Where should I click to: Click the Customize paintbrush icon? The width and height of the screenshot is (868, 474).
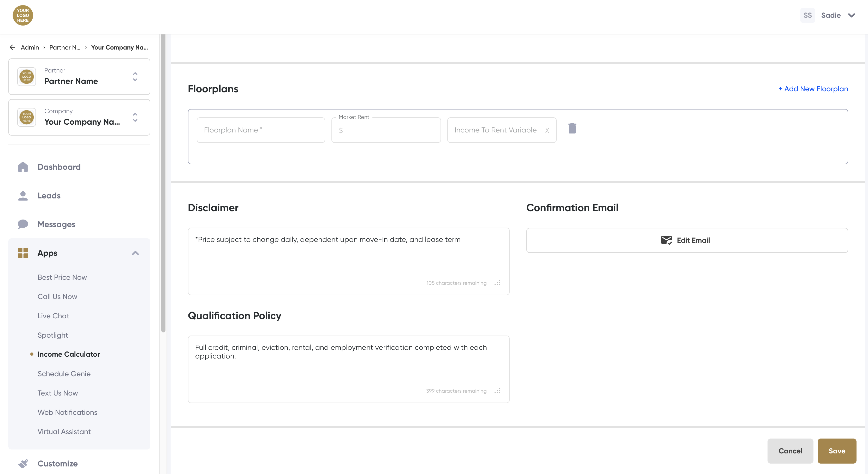23,464
